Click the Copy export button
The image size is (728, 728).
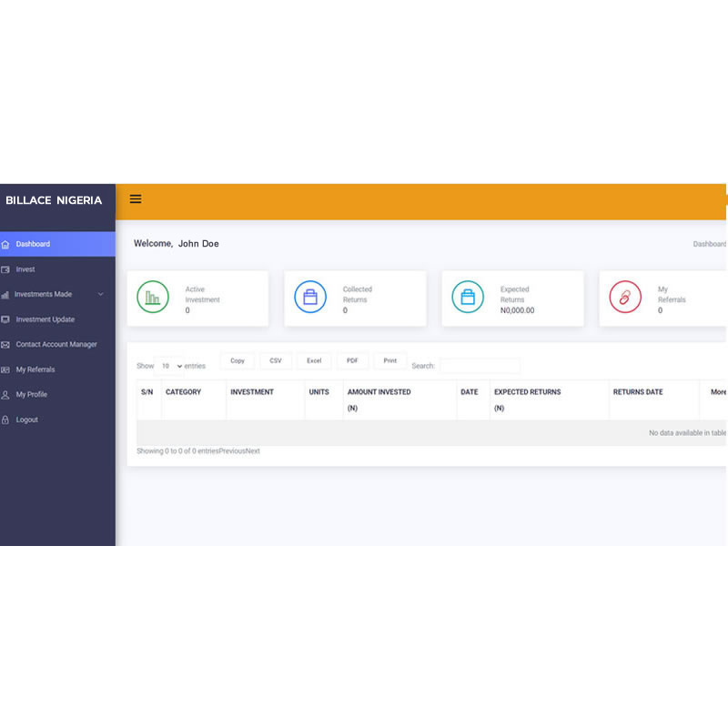point(238,360)
